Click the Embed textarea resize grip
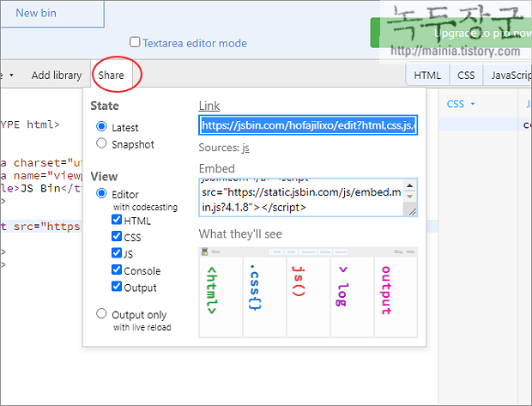The width and height of the screenshot is (532, 406). 412,211
